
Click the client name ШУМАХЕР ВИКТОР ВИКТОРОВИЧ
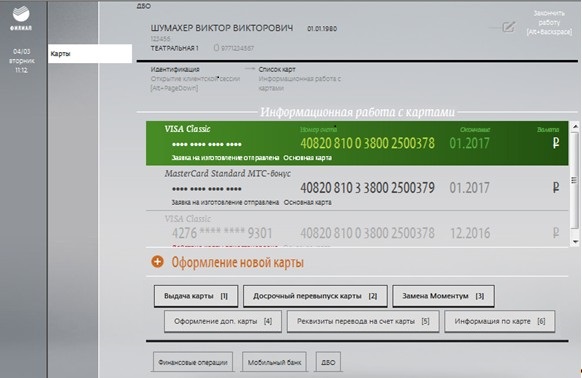click(x=222, y=28)
